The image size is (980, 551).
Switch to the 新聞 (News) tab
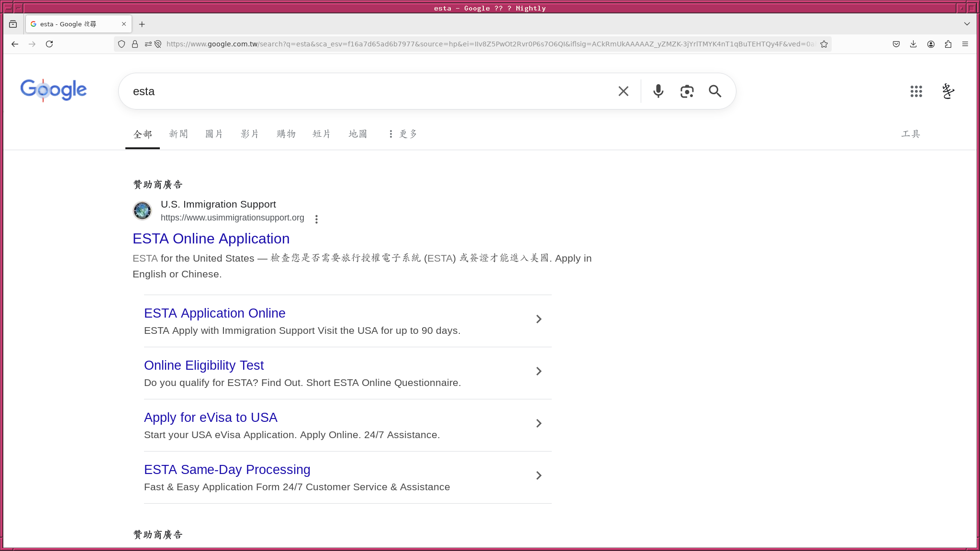coord(178,134)
